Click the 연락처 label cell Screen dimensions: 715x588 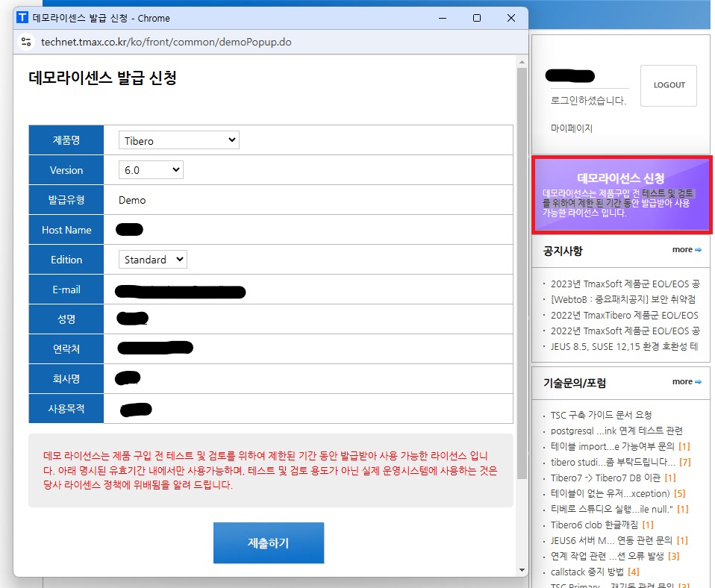[x=66, y=348]
